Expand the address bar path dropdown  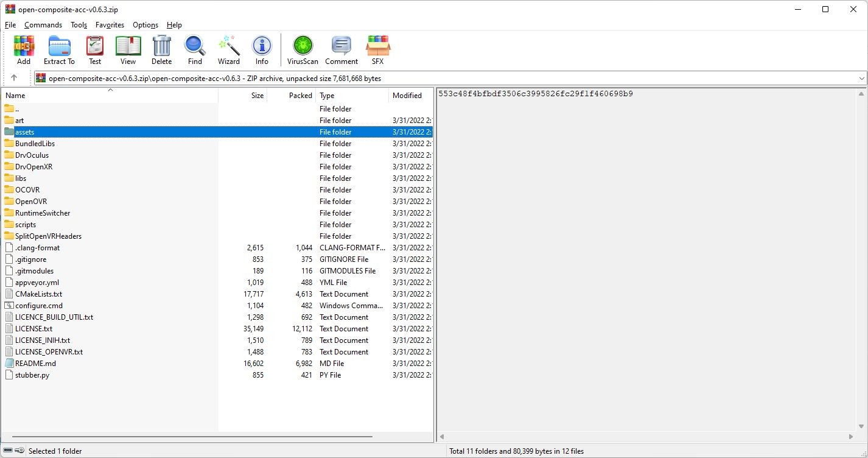coord(862,78)
